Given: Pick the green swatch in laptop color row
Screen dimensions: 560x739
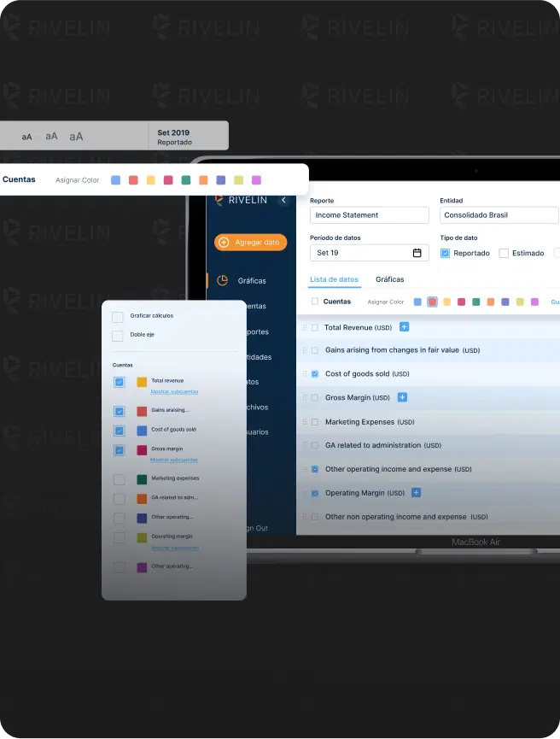Looking at the screenshot, I should (x=476, y=302).
